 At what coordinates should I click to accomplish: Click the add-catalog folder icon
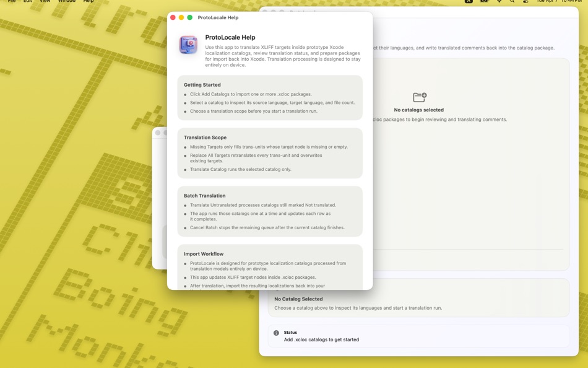[x=420, y=97]
